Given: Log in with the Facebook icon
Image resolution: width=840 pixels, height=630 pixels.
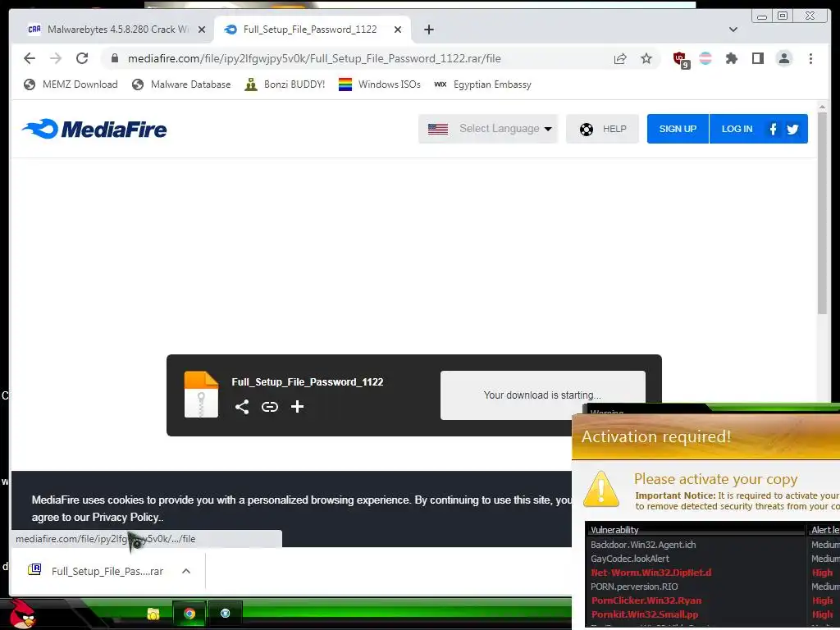Looking at the screenshot, I should click(x=773, y=129).
